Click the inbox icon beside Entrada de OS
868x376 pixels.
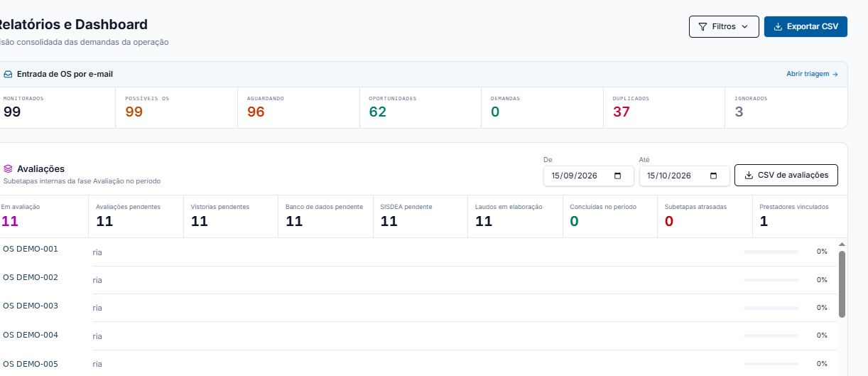[x=8, y=74]
